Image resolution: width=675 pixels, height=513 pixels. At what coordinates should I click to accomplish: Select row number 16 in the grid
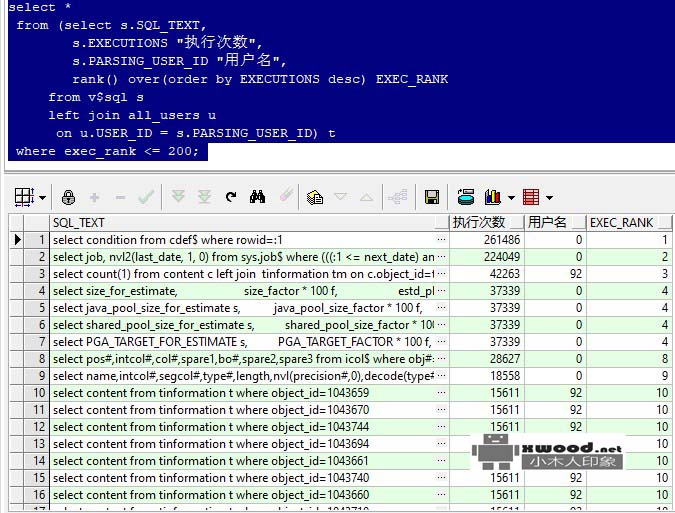click(x=37, y=495)
